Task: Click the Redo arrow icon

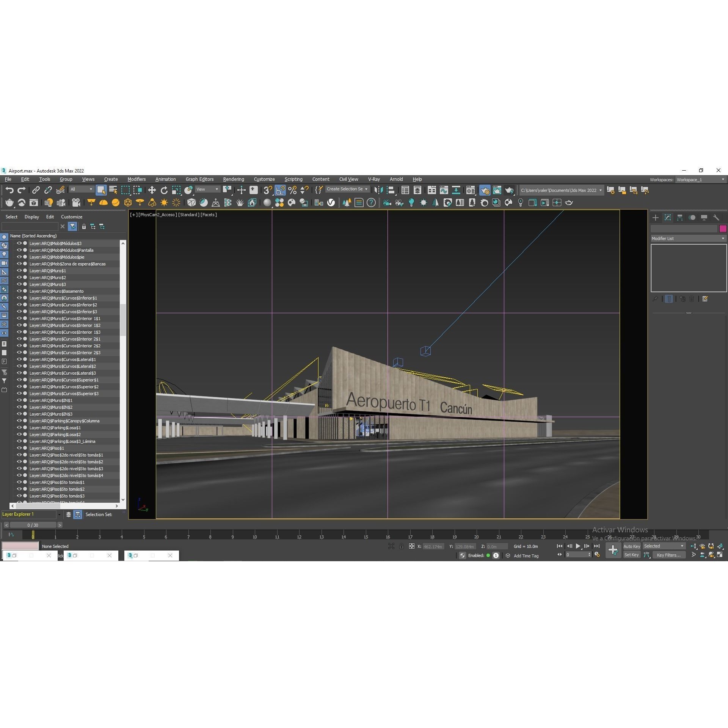Action: [22, 190]
